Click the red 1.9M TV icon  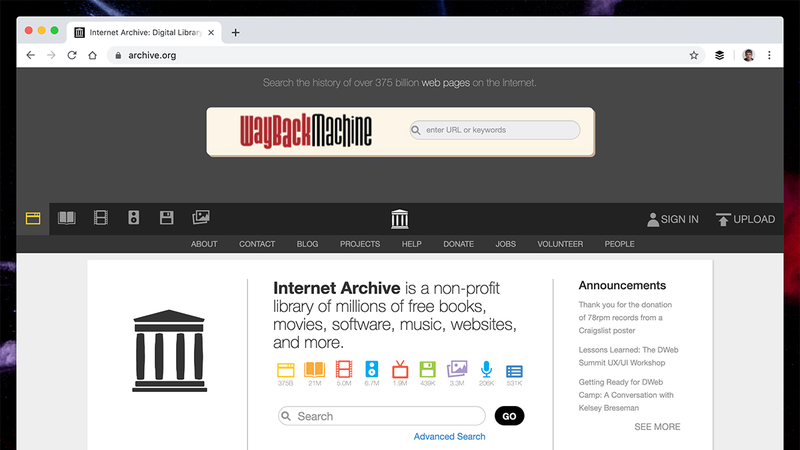coord(400,369)
